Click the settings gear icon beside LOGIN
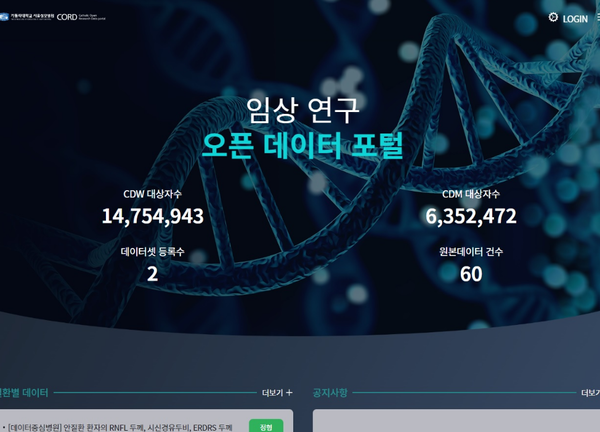 click(x=553, y=17)
